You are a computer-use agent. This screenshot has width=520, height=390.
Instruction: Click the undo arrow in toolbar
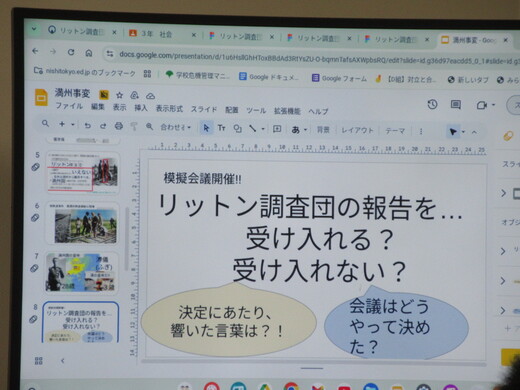click(88, 125)
